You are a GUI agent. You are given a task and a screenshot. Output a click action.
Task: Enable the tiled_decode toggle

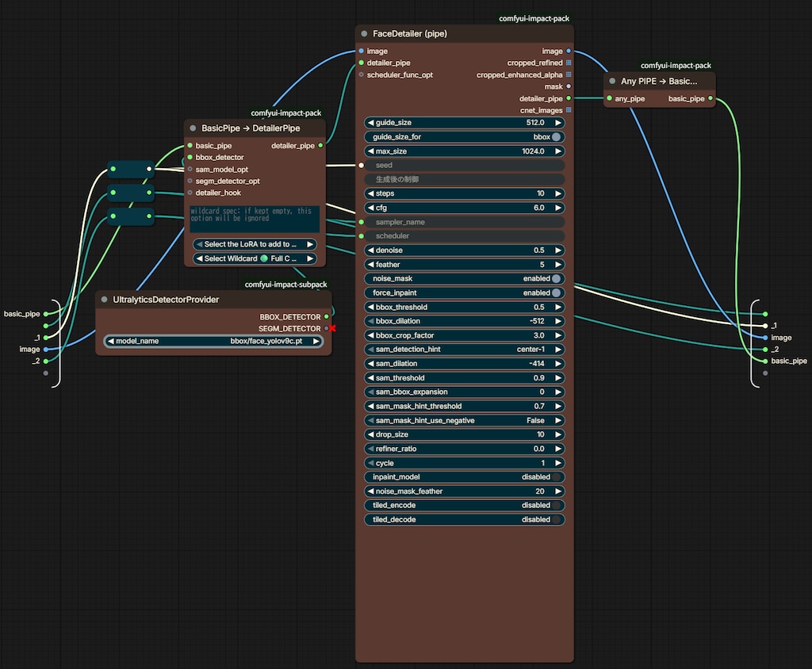coord(556,519)
